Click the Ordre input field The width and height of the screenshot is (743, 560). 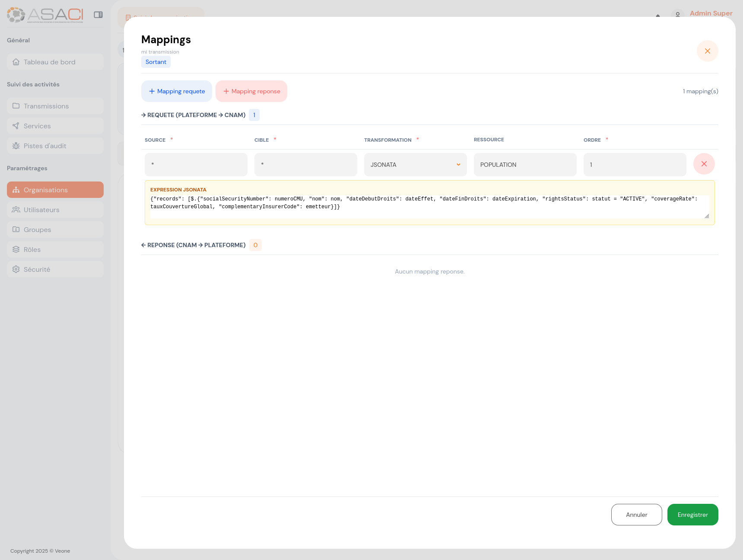coord(635,165)
